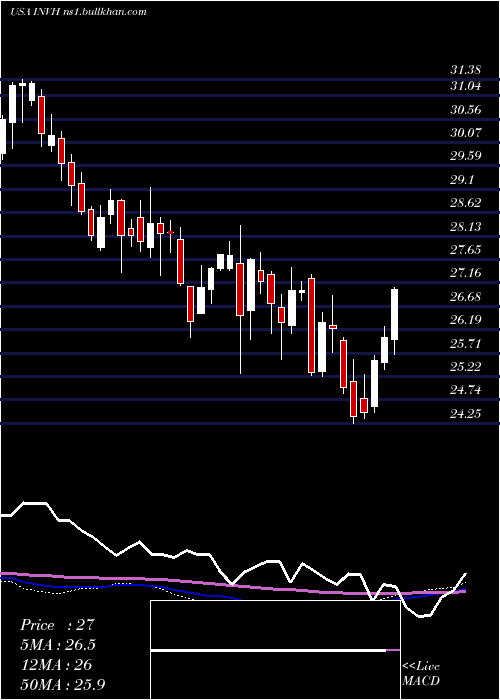Click the USA INVH ns1.bullkhan.com title text
This screenshot has height=700, width=500.
click(x=79, y=12)
